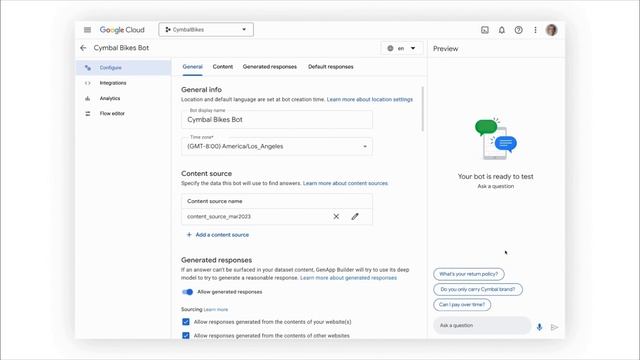Click the Integrations code-brackets icon
The height and width of the screenshot is (360, 640).
pos(88,83)
